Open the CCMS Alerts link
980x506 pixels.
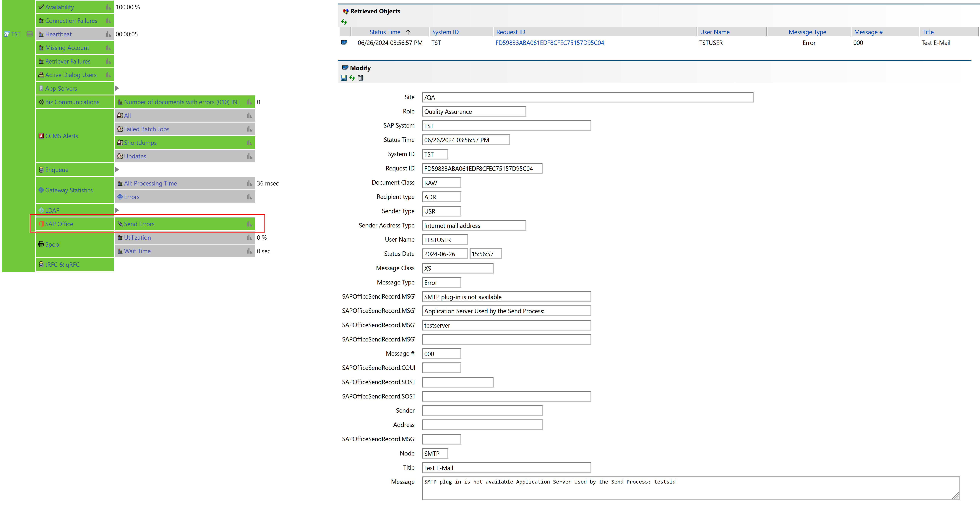click(x=62, y=136)
